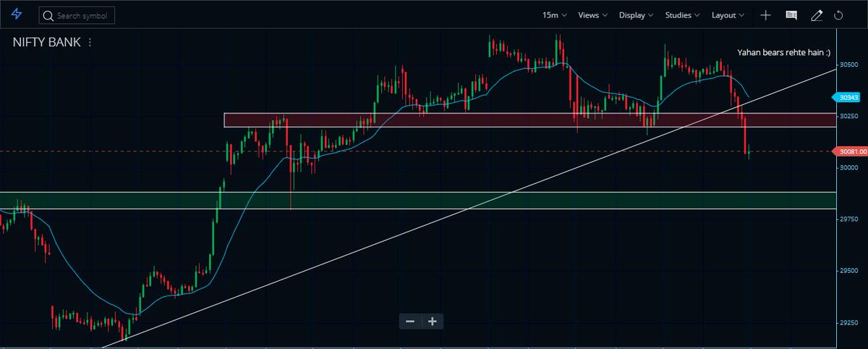Click the Search symbol input field
The height and width of the screenshot is (349, 868).
point(77,15)
